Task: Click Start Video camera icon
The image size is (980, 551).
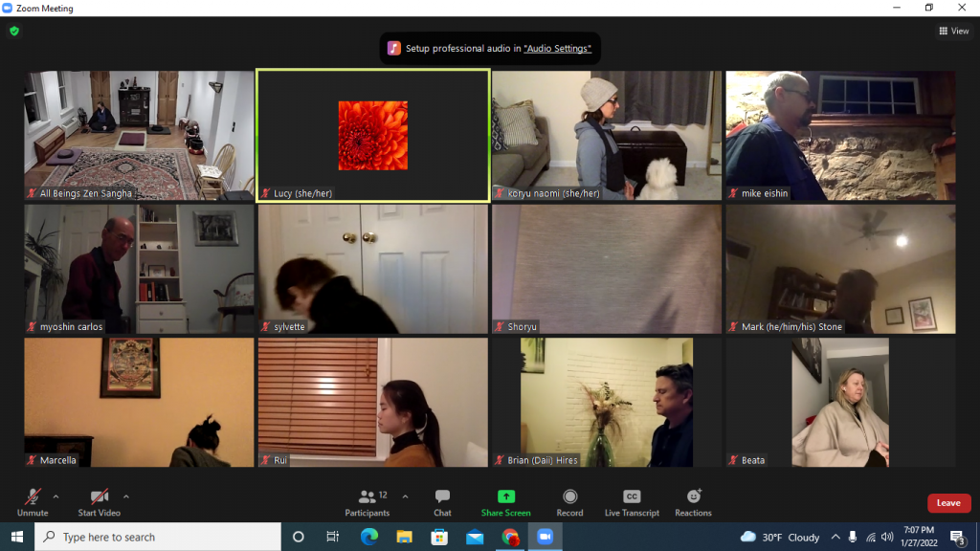Action: 99,496
